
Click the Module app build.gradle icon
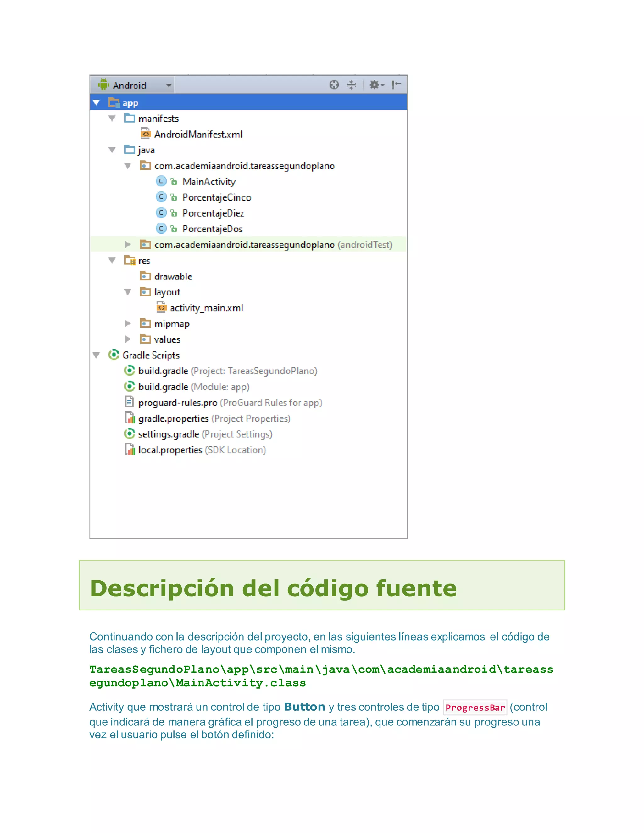(x=130, y=386)
